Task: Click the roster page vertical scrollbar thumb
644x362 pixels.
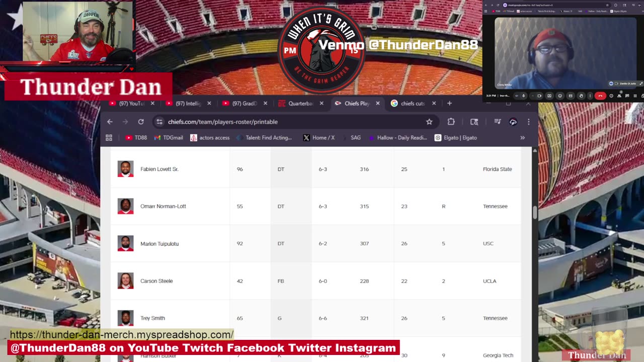Action: pyautogui.click(x=535, y=212)
